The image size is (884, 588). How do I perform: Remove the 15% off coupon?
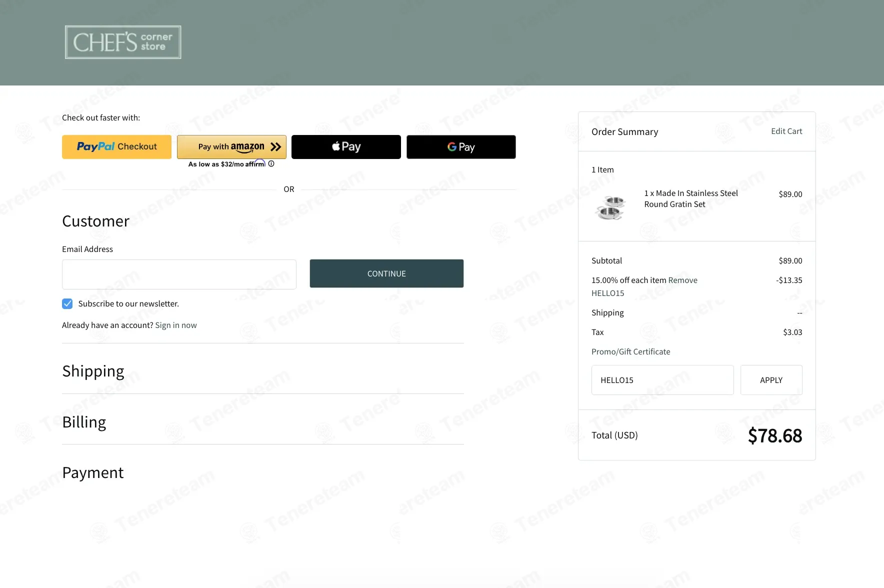[682, 280]
